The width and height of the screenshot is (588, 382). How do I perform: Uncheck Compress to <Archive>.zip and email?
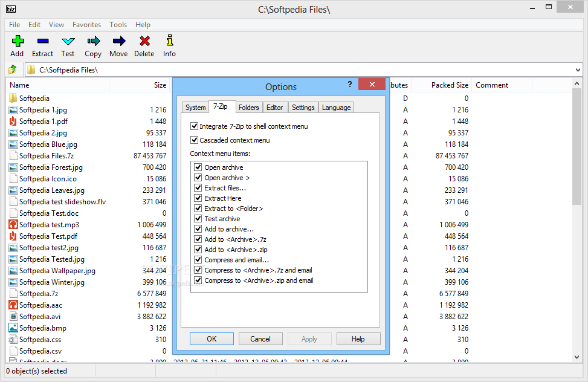pyautogui.click(x=198, y=280)
